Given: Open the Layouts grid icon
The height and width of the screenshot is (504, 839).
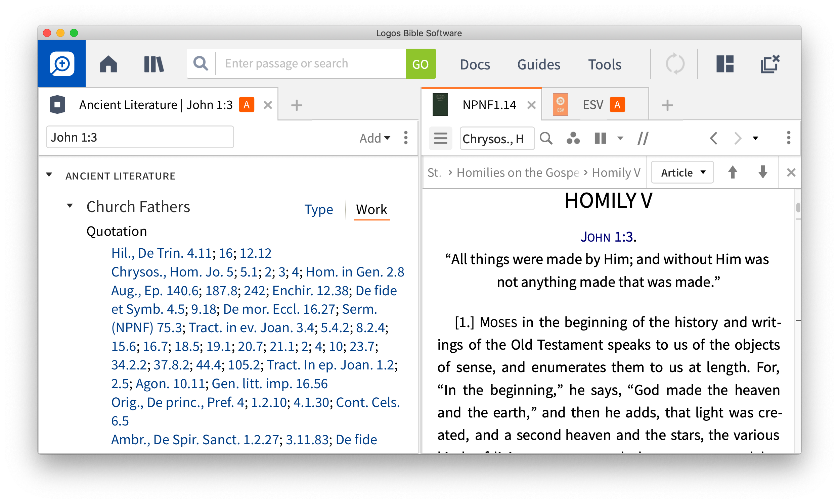Looking at the screenshot, I should 725,64.
